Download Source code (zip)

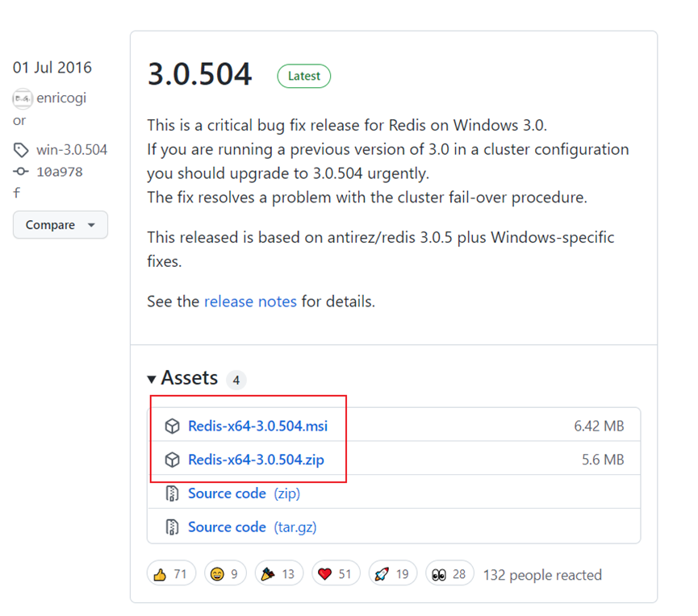click(244, 493)
